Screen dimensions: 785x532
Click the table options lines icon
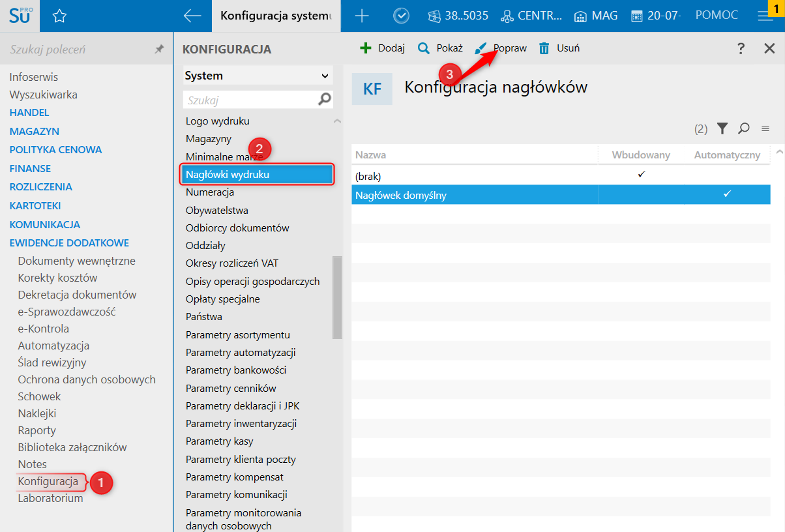click(x=765, y=128)
